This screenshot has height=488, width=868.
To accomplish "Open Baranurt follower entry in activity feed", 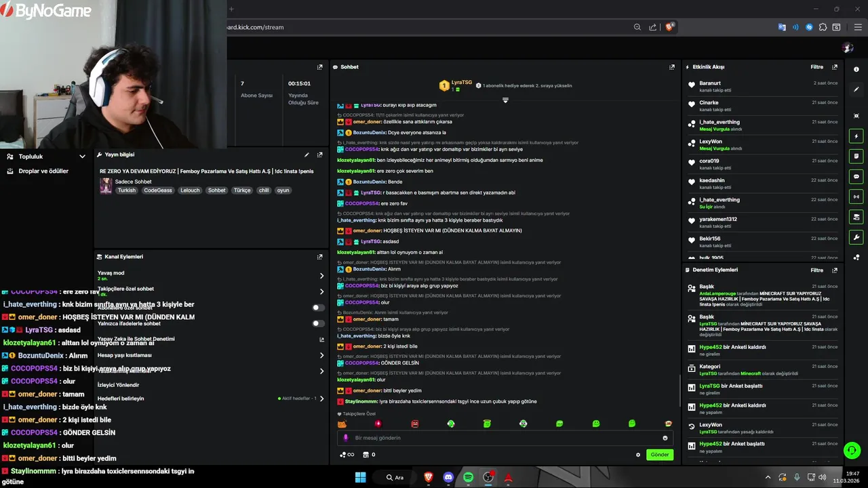I will coord(763,86).
